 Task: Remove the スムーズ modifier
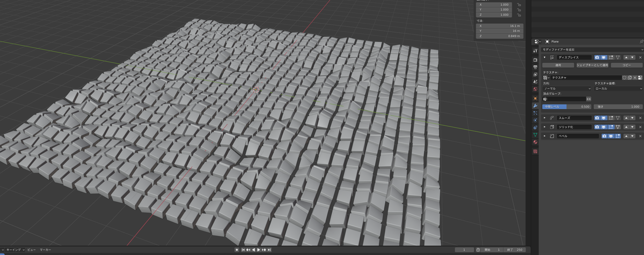click(x=640, y=118)
